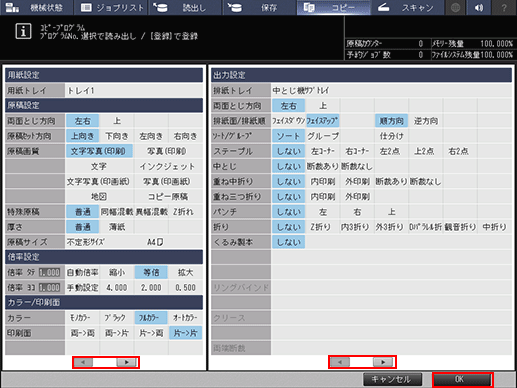Click the speaker sound icon
Image resolution: width=517 pixels, height=388 pixels.
[479, 7]
